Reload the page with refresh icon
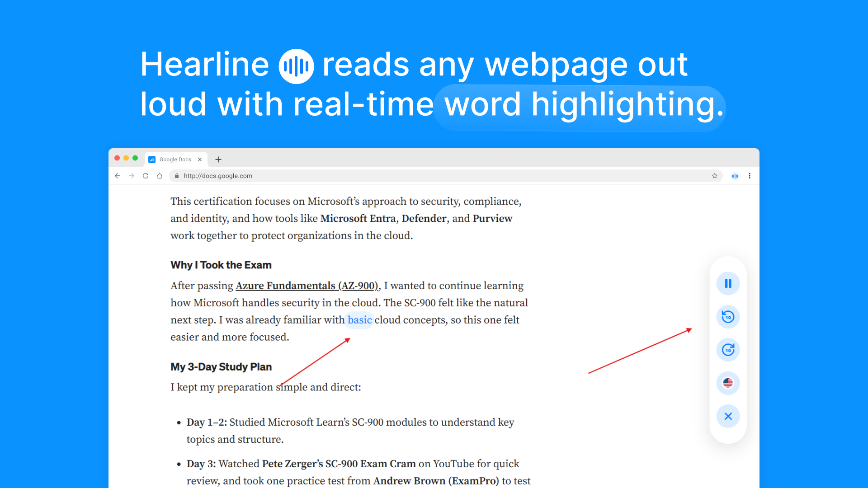868x488 pixels. pyautogui.click(x=146, y=176)
